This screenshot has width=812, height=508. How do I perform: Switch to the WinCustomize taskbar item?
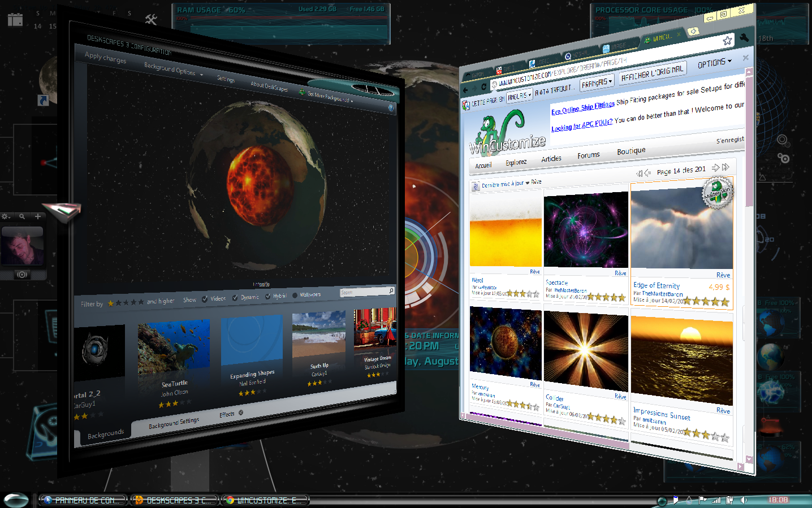pos(265,500)
